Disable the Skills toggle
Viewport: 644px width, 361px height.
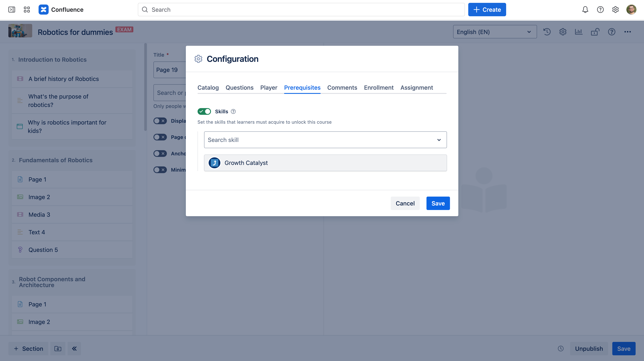pyautogui.click(x=204, y=111)
